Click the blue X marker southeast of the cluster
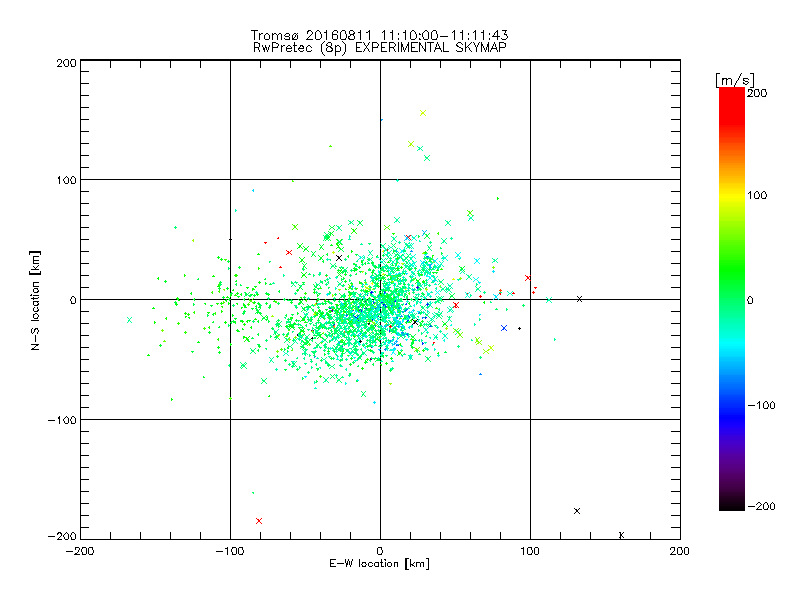The height and width of the screenshot is (600, 800). [x=504, y=328]
